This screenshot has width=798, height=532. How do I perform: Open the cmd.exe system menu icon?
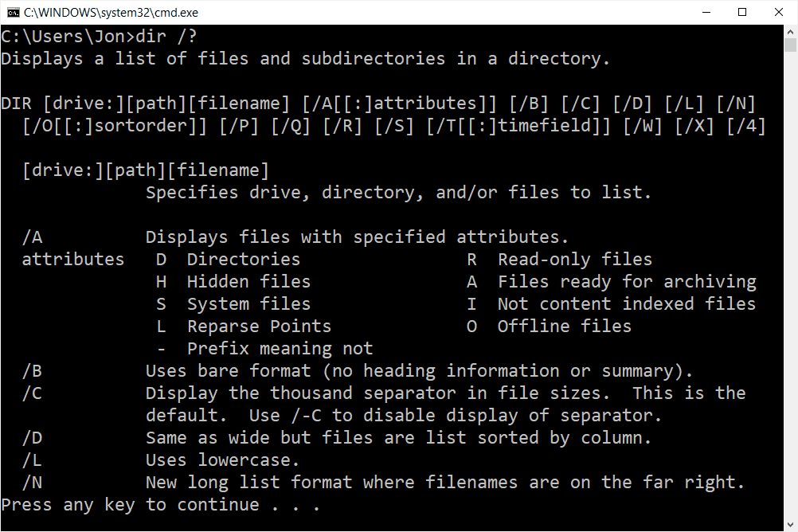click(x=12, y=12)
